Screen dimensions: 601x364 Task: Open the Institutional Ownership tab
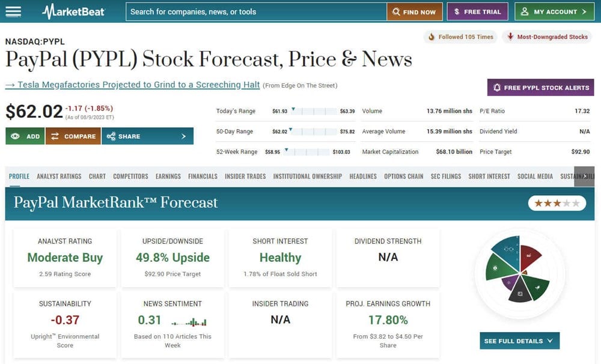307,176
